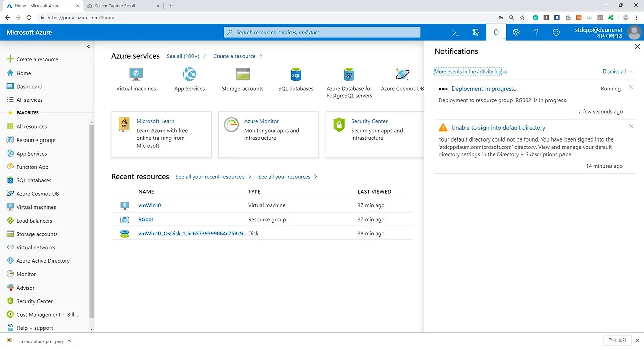Click the Security Center shield card icon
The width and height of the screenshot is (644, 349).
339,124
